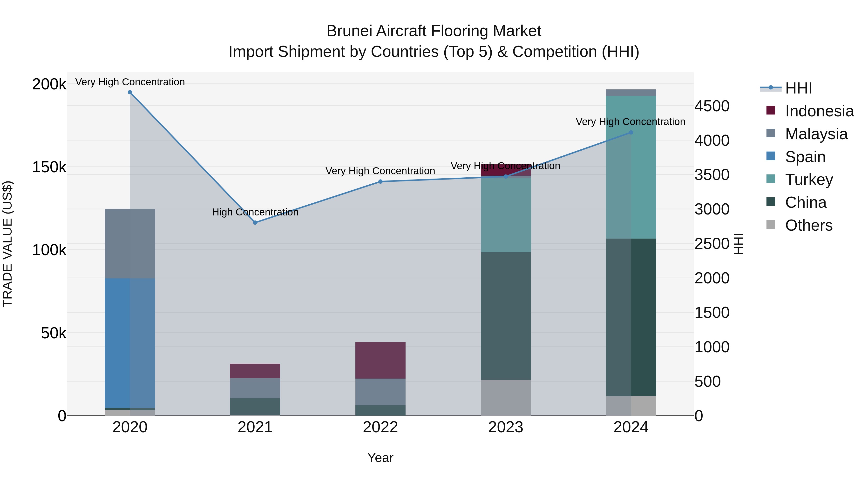Click the 3000 right-axis tick label
Screen dimensions: 868x488
point(712,209)
